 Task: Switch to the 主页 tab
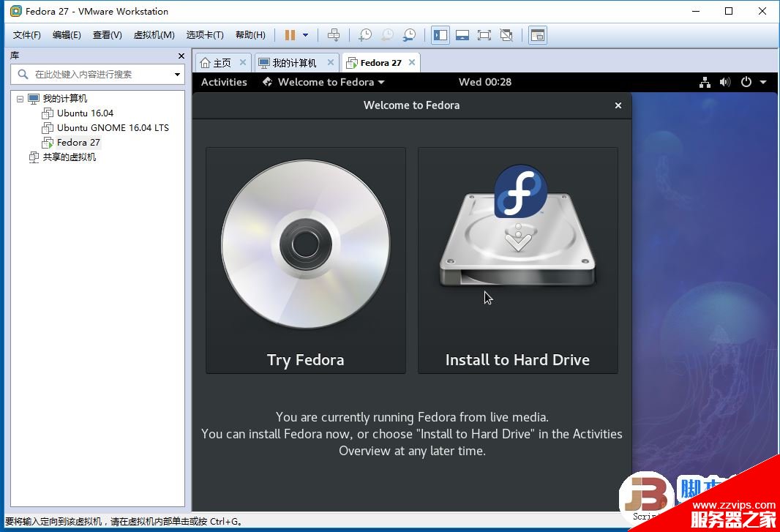click(x=222, y=63)
